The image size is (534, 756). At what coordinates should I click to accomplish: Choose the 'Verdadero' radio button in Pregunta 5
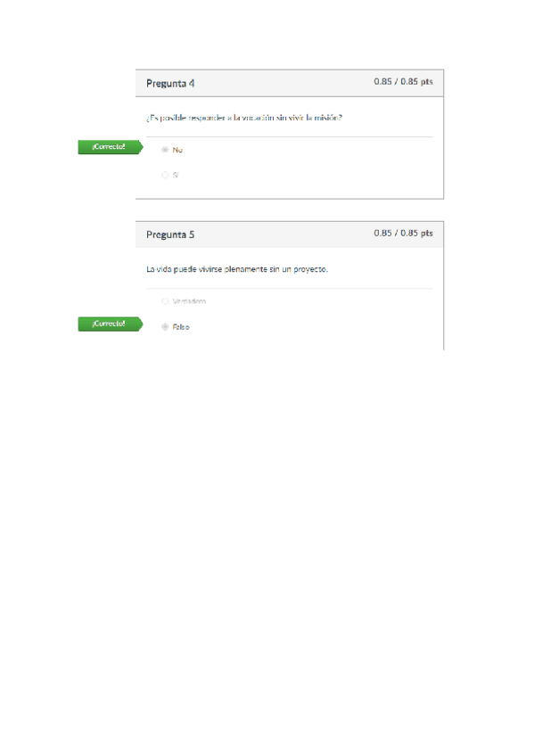tap(165, 301)
